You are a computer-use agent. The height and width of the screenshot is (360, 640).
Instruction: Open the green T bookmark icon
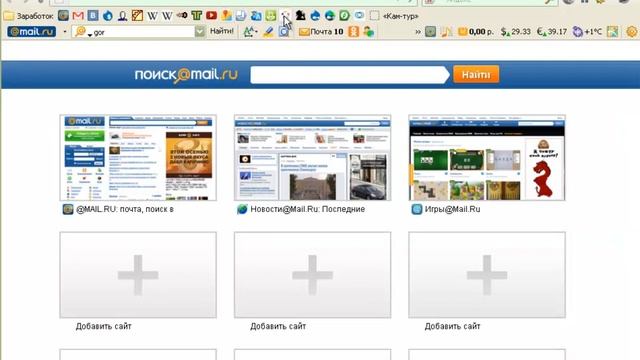tap(197, 16)
